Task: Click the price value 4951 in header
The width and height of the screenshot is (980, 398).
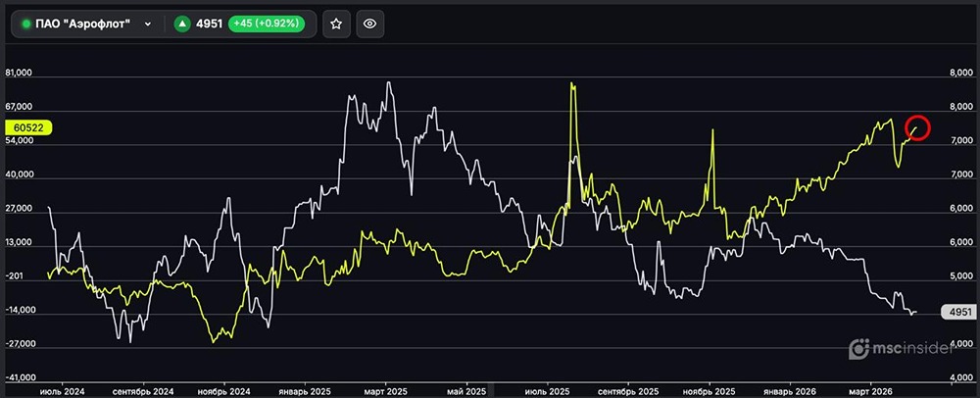Action: 210,24
